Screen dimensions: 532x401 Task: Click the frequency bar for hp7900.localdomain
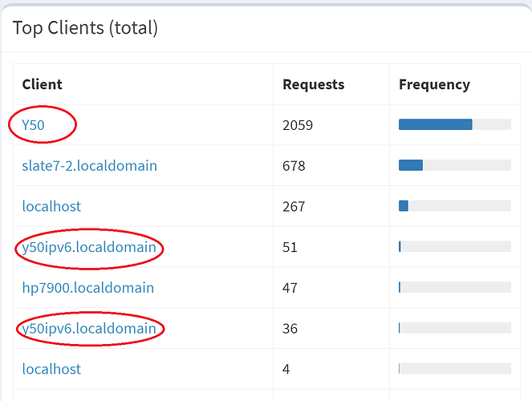pyautogui.click(x=454, y=287)
